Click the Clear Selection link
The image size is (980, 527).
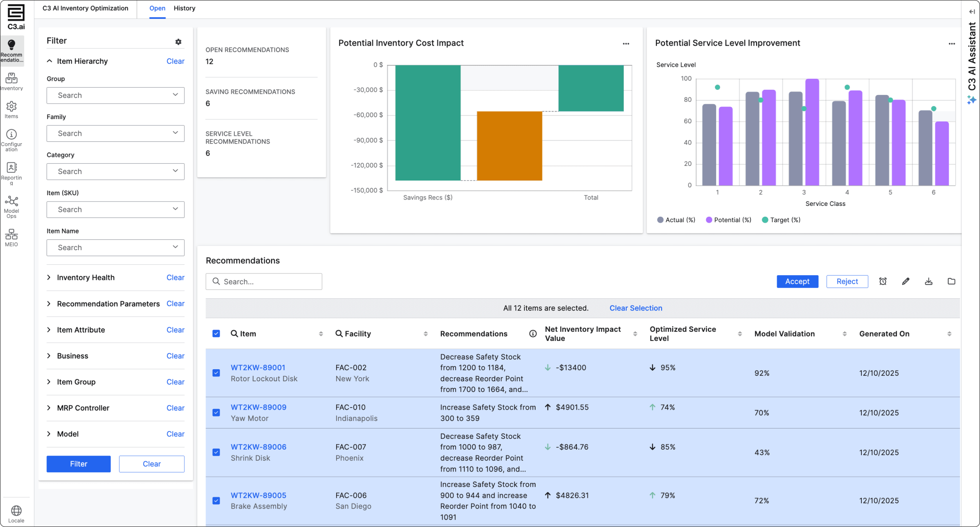pos(636,308)
